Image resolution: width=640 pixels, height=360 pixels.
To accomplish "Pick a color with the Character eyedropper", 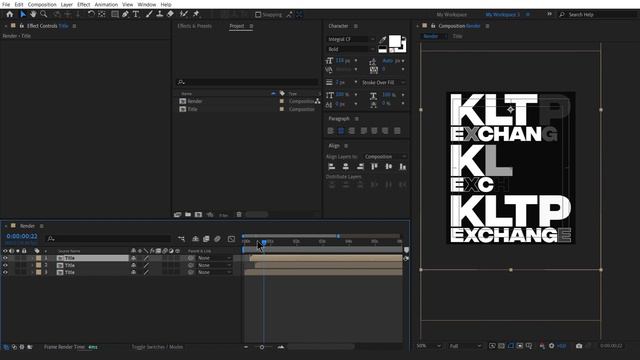I will pyautogui.click(x=382, y=40).
